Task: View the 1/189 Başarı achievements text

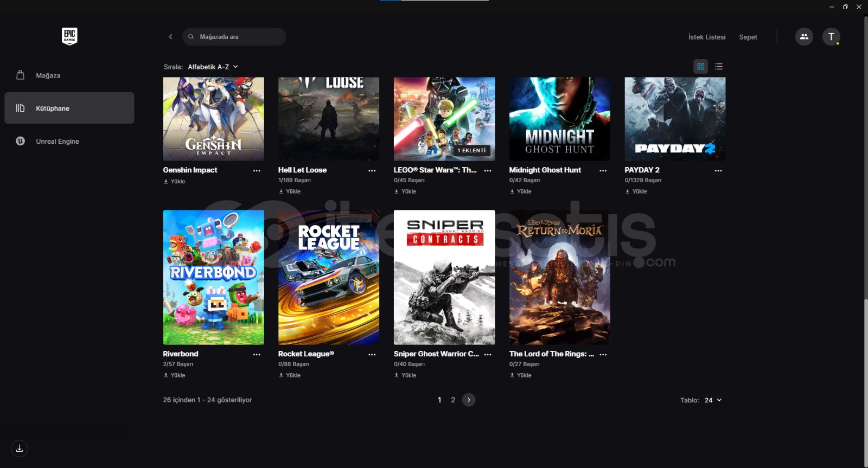Action: (295, 180)
